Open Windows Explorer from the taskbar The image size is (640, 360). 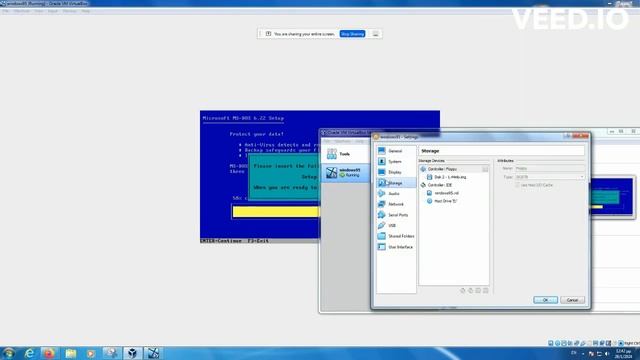71,353
